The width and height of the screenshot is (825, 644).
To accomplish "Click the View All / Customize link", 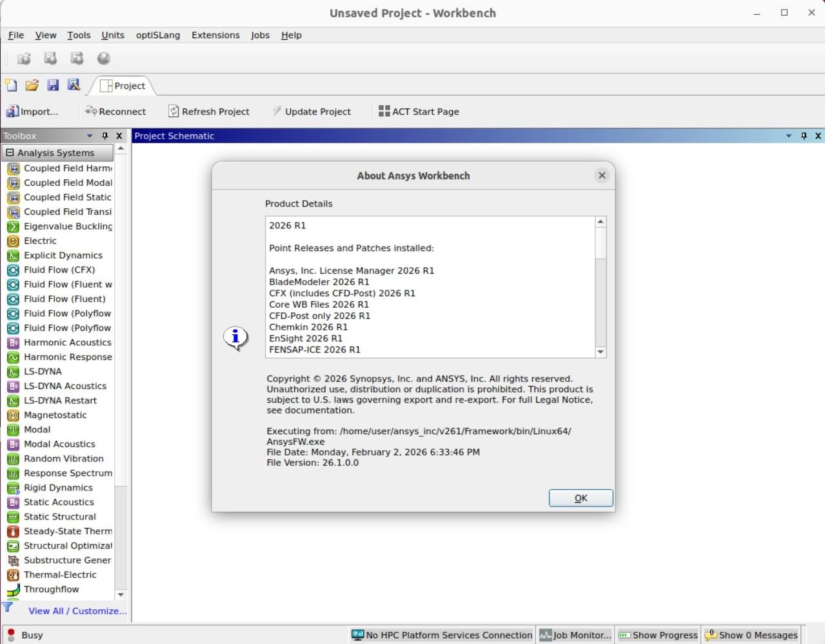I will 77,611.
